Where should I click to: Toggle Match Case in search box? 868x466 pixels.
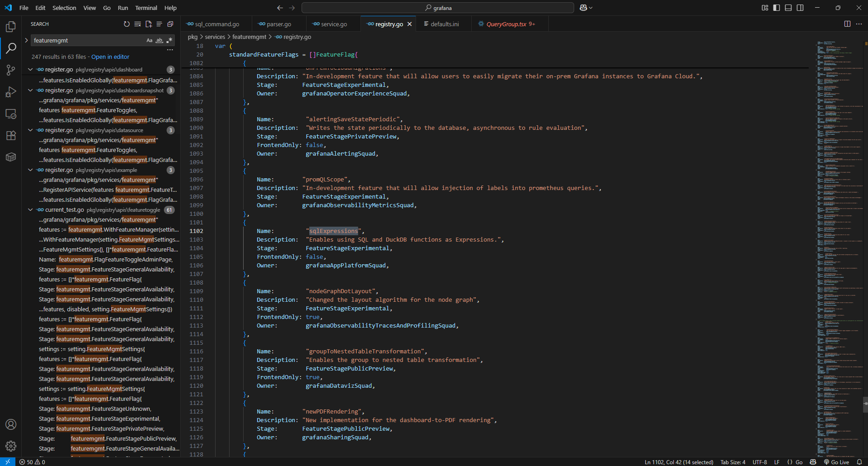pos(149,40)
